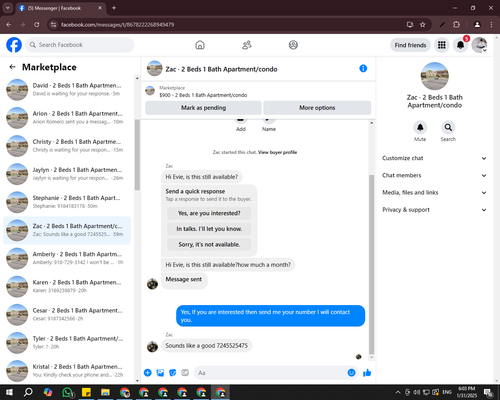Screen dimensions: 500x400
Task: Open Chrome three-dot menu
Action: coord(491,25)
